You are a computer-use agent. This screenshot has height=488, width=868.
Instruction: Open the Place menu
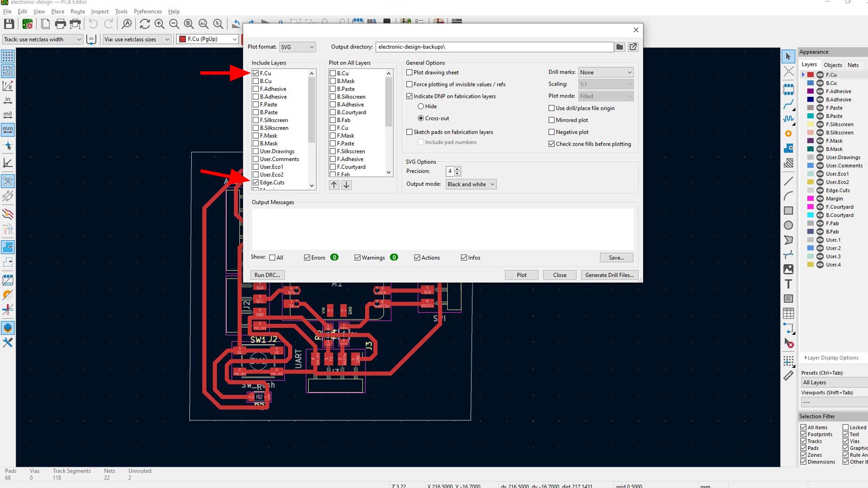point(57,11)
